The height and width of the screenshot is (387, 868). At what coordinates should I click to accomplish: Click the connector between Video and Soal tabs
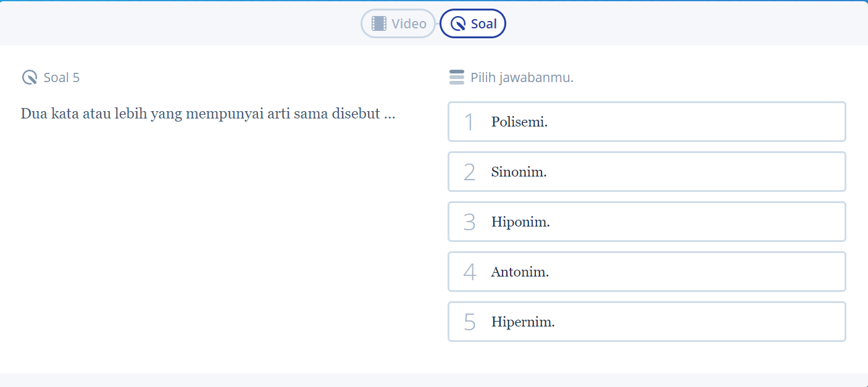[x=436, y=23]
